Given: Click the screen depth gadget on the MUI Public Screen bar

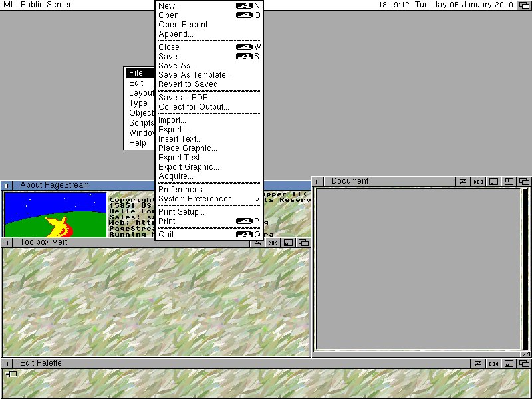Looking at the screenshot, I should (x=525, y=5).
